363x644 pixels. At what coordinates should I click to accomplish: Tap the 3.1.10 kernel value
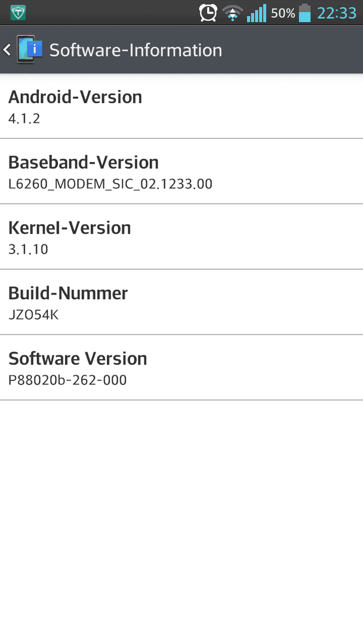28,249
